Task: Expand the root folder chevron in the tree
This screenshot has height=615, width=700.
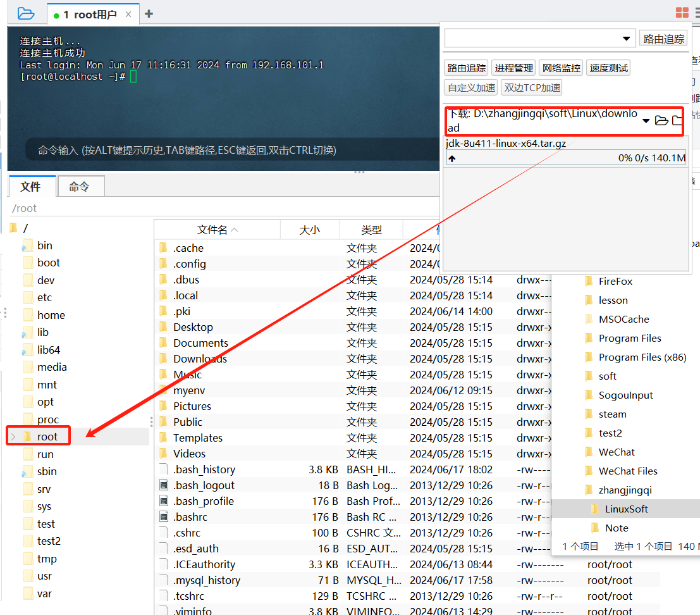Action: click(x=13, y=437)
